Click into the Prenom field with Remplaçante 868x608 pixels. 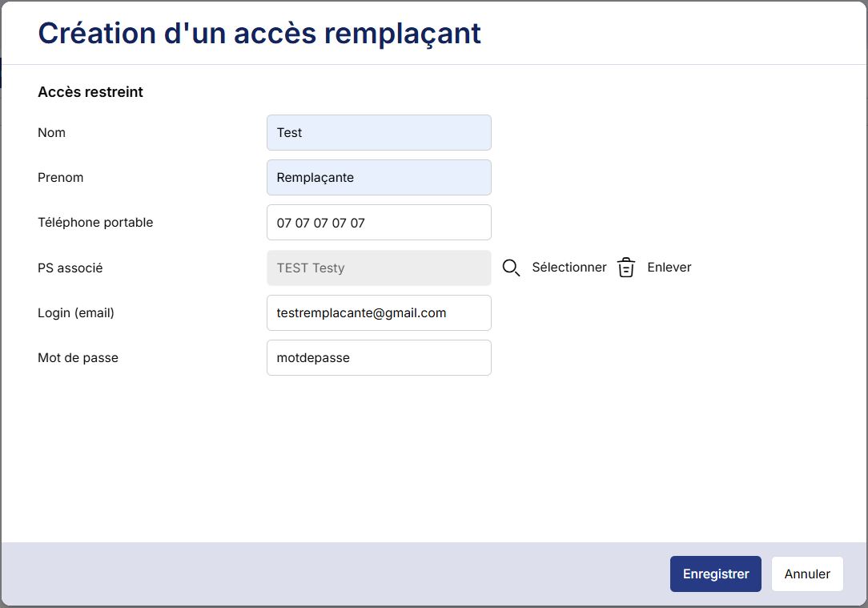[x=379, y=178]
